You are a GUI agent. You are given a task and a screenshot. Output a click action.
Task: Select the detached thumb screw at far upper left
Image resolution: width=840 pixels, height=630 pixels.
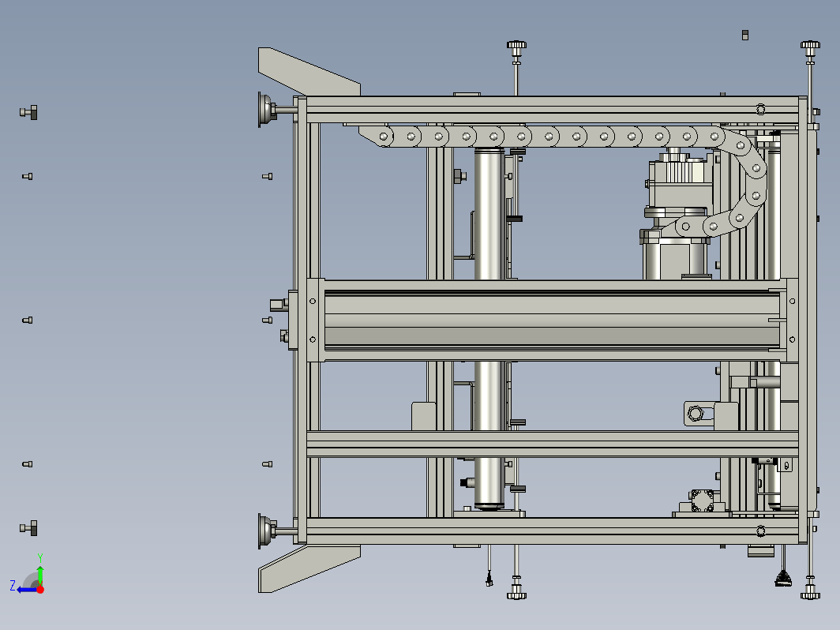click(29, 112)
